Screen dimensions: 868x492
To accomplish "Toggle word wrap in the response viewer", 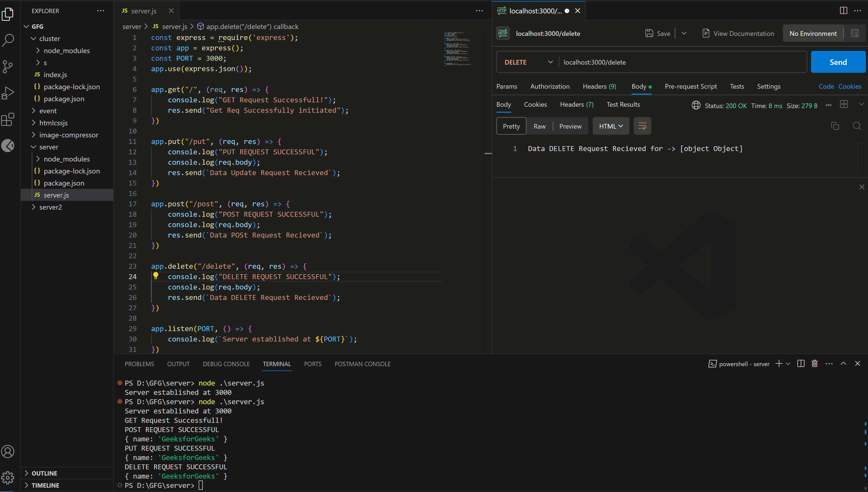I will click(642, 126).
